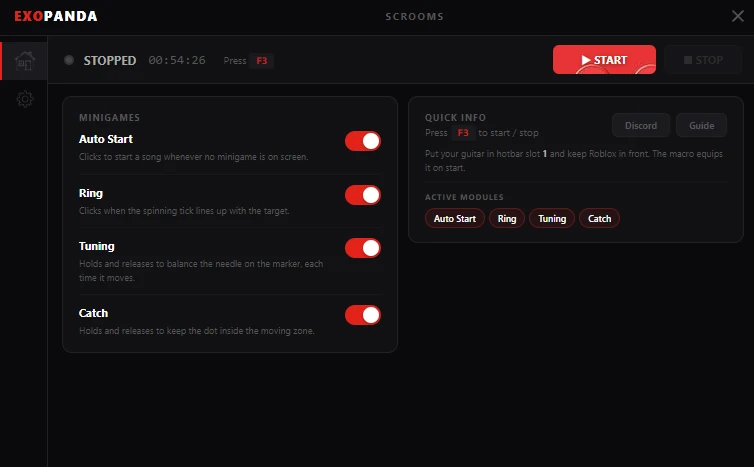Click the EXOPANDA logo
The width and height of the screenshot is (754, 467).
coord(56,16)
